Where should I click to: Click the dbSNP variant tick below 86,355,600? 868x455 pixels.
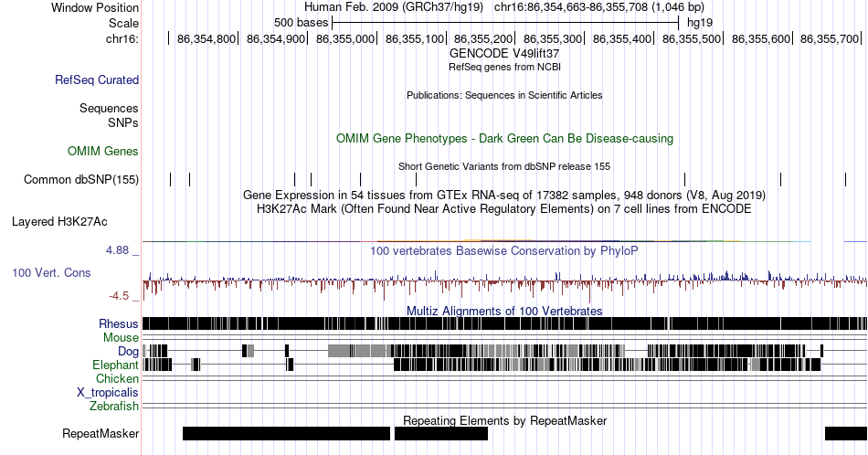780,179
